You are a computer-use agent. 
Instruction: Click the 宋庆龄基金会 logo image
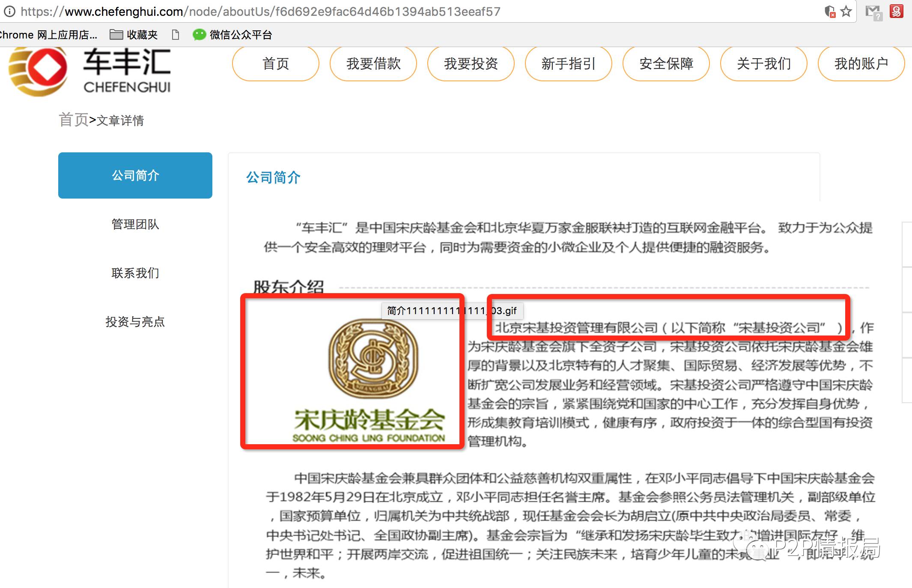tap(369, 380)
